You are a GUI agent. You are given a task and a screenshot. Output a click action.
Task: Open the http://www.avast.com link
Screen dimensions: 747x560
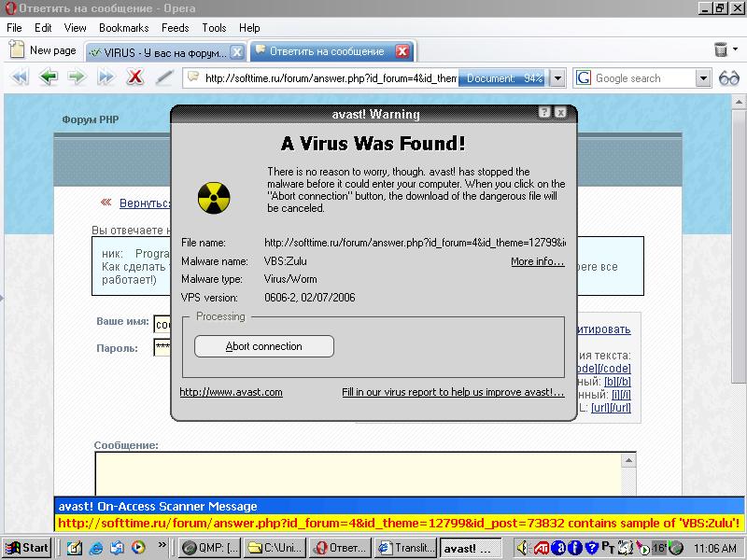click(x=231, y=392)
